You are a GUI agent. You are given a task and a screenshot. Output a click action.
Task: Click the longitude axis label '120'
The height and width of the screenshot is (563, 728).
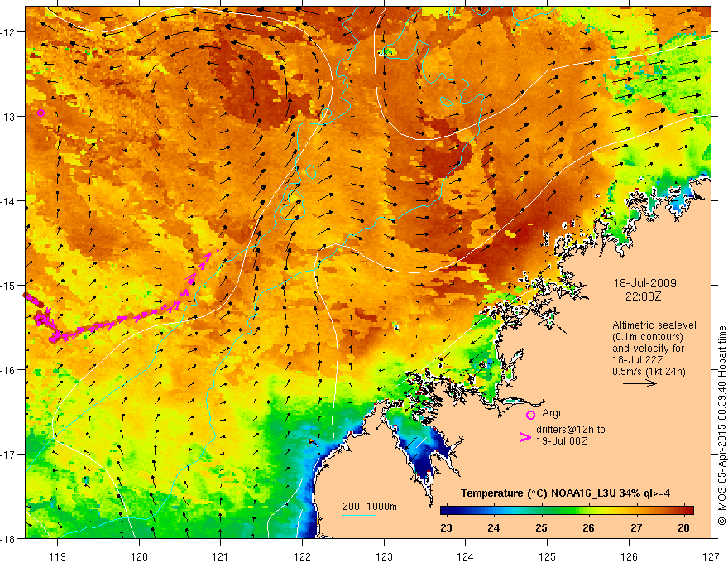pos(139,556)
